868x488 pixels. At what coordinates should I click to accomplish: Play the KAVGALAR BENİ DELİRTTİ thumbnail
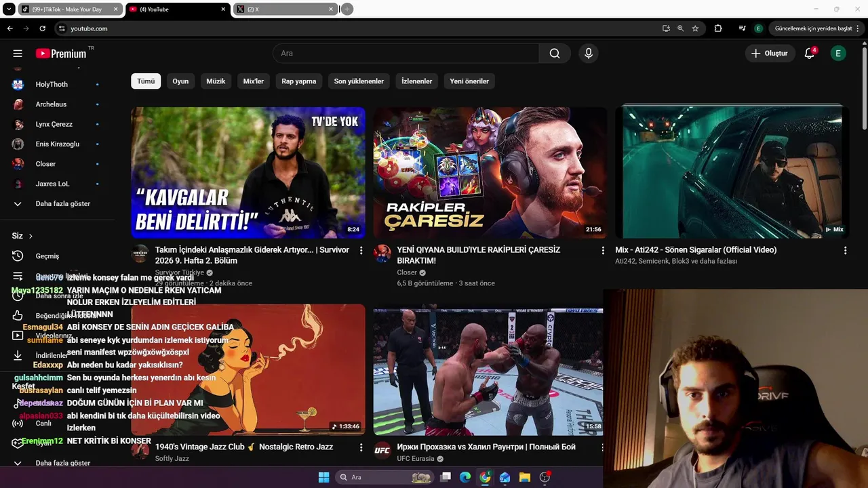[248, 172]
